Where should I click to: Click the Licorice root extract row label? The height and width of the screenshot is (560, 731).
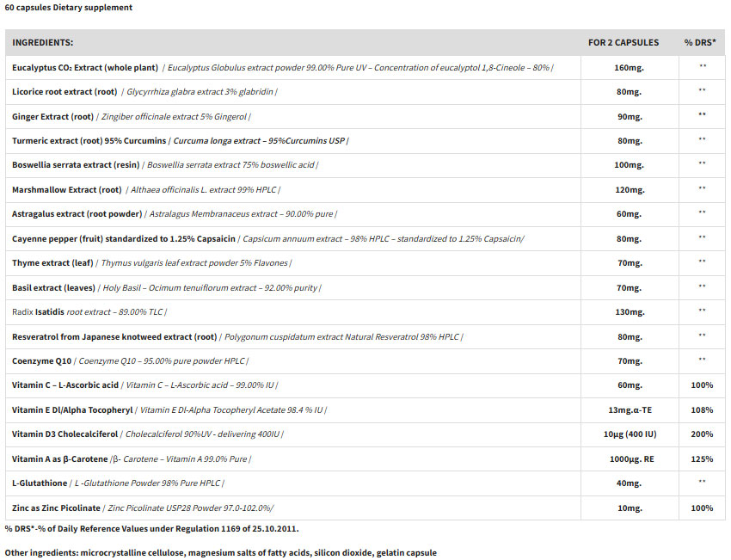pos(64,91)
